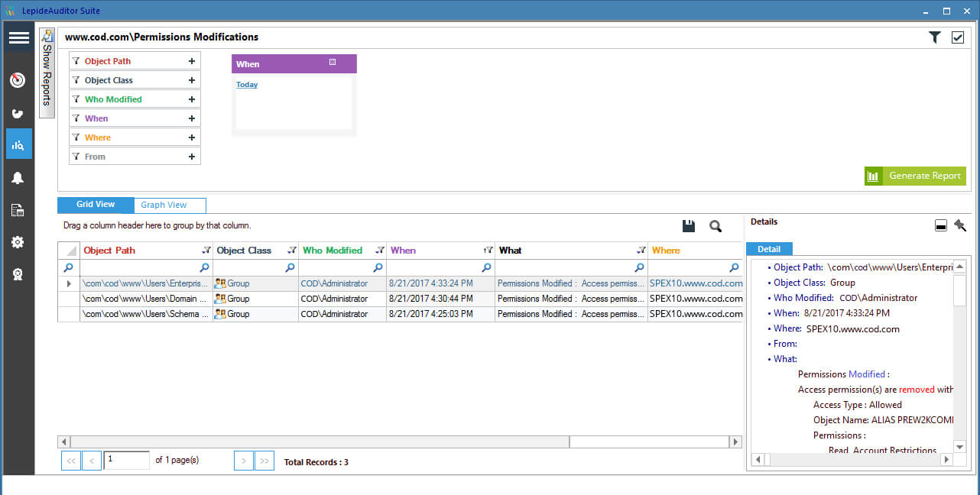Toggle the checkbox icon next to the filter funnel
The height and width of the screenshot is (495, 980).
coord(958,36)
